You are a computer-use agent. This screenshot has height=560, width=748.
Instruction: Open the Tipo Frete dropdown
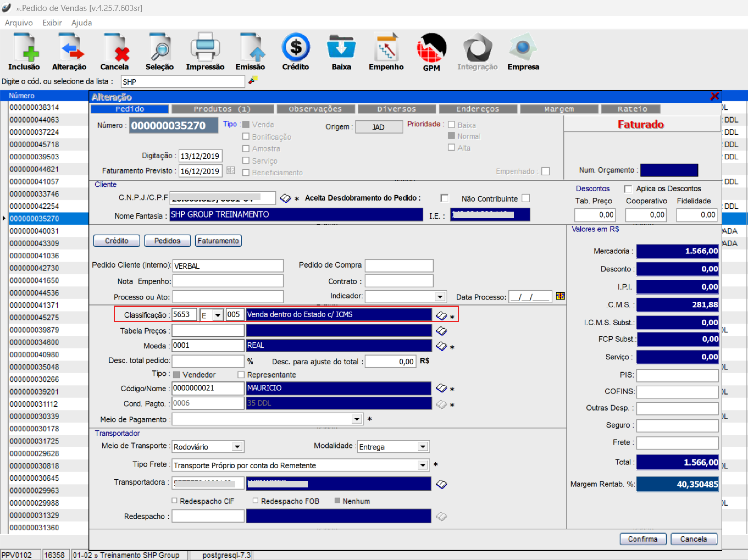[423, 465]
